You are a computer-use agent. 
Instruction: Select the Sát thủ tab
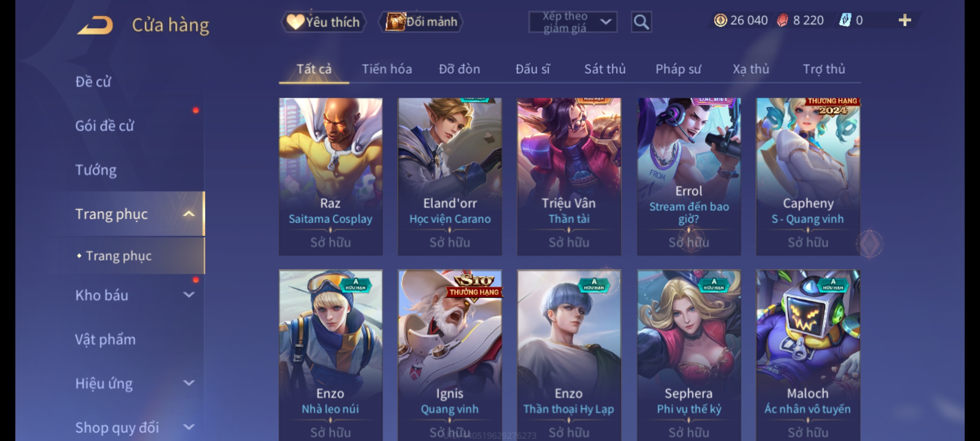tap(605, 69)
